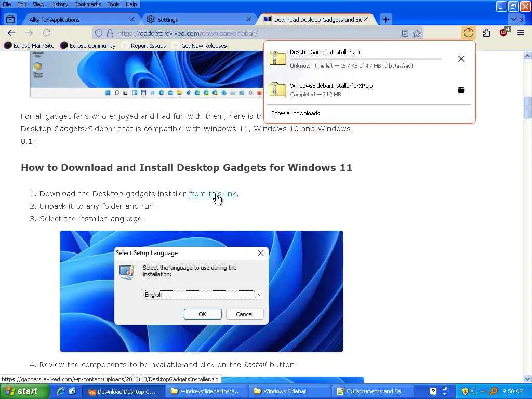Open the hamburger application menu

point(521,33)
